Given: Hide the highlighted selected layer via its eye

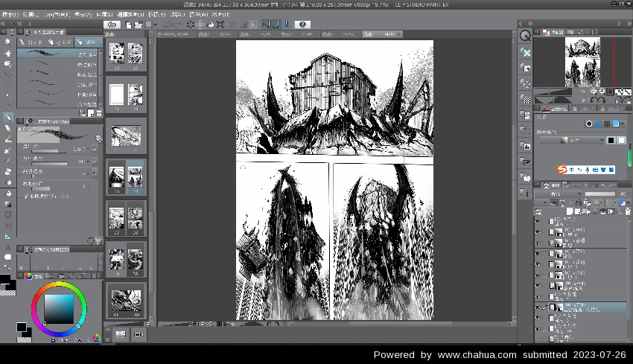Looking at the screenshot, I should [x=538, y=307].
